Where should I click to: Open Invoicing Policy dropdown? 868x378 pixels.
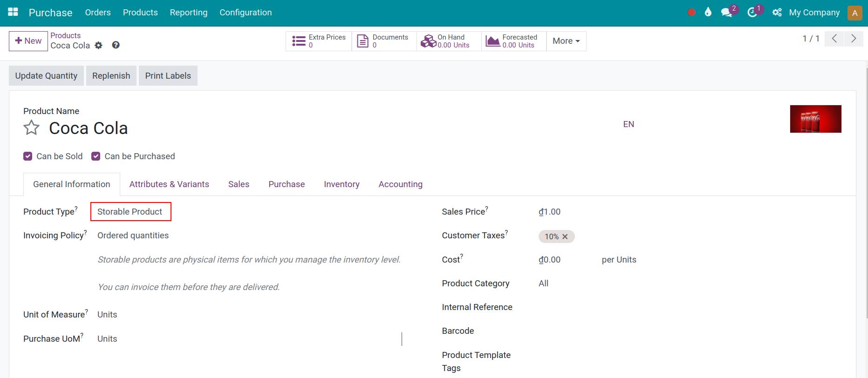[x=249, y=236]
